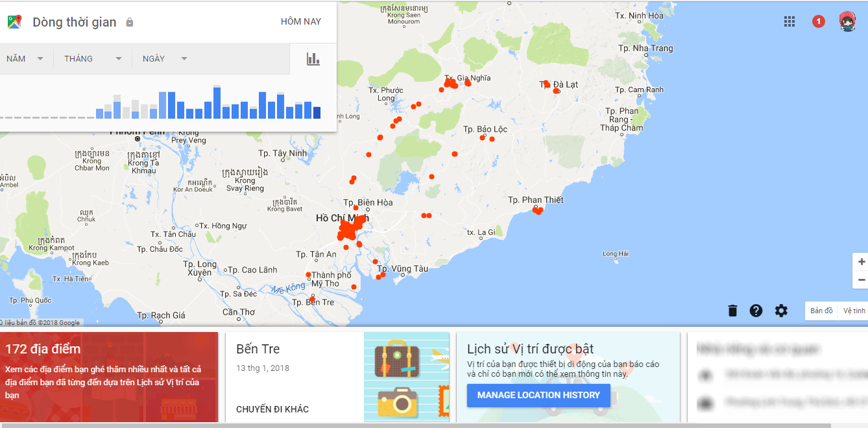Open the 172 địa điểm card
Screen dimensions: 868x428
109,377
